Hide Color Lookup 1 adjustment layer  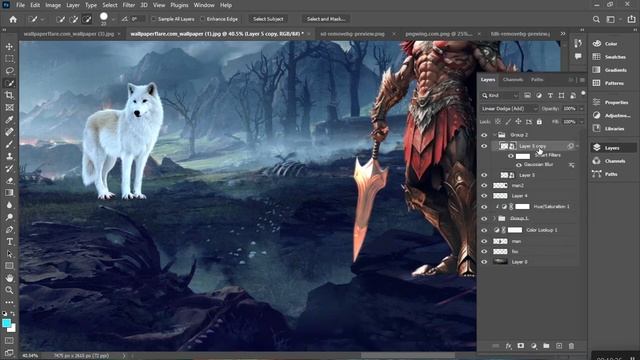[484, 230]
